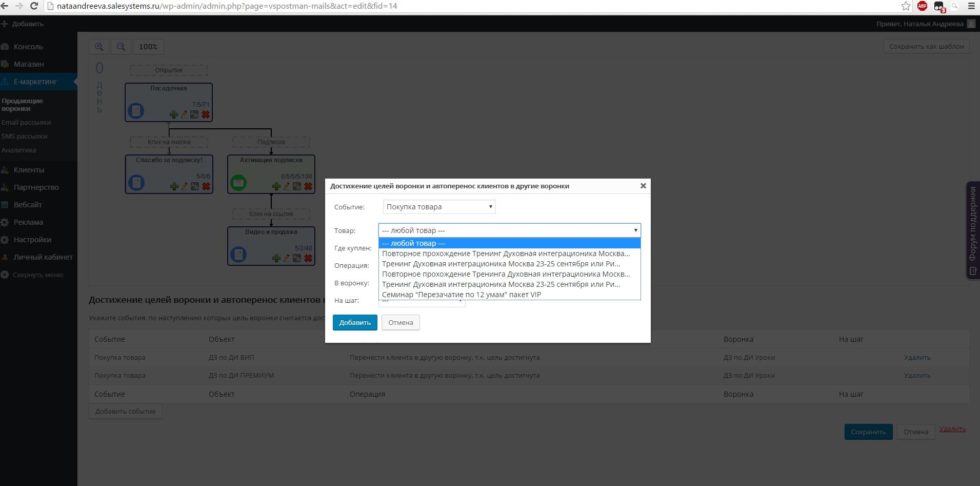
Task: Select 'Семинар Перезачатие по 12 умам пакет VIP' option
Action: (x=461, y=295)
